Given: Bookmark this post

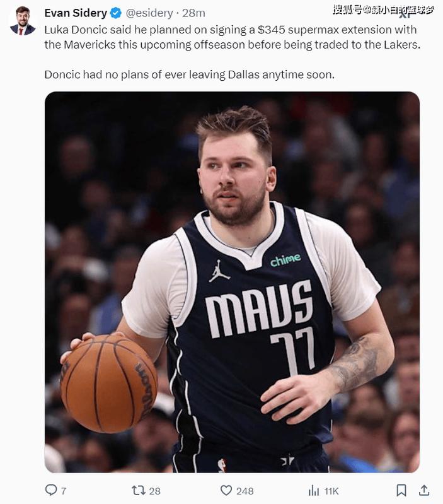Looking at the screenshot, I should pos(401,491).
